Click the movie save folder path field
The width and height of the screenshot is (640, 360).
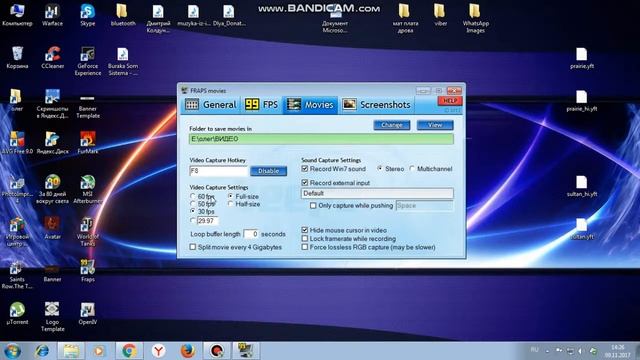click(321, 139)
